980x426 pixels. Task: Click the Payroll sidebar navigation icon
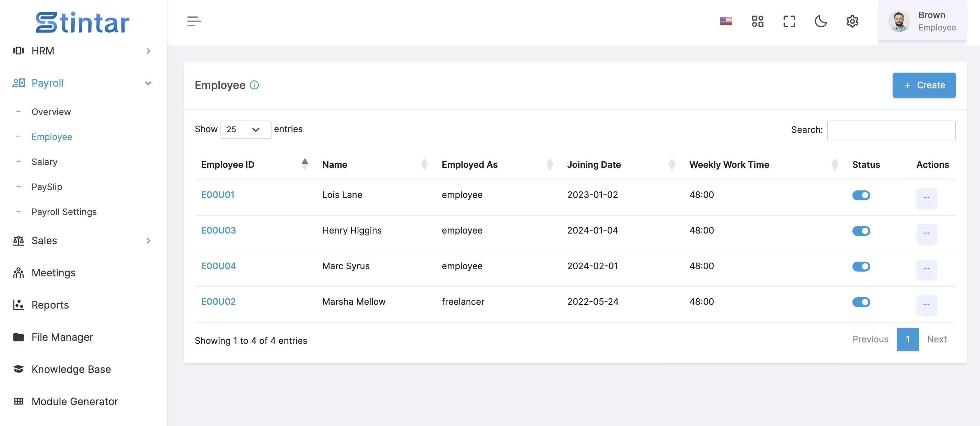coord(18,82)
